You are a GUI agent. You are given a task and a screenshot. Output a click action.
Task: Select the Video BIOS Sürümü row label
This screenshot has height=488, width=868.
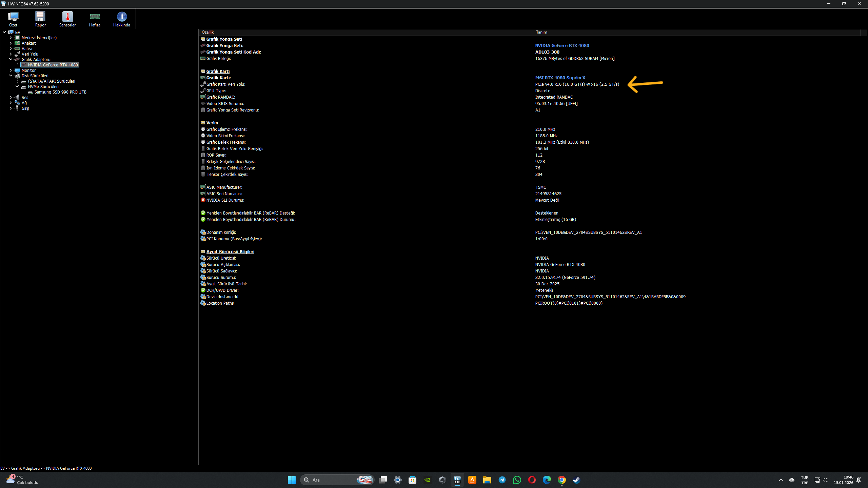pyautogui.click(x=225, y=103)
